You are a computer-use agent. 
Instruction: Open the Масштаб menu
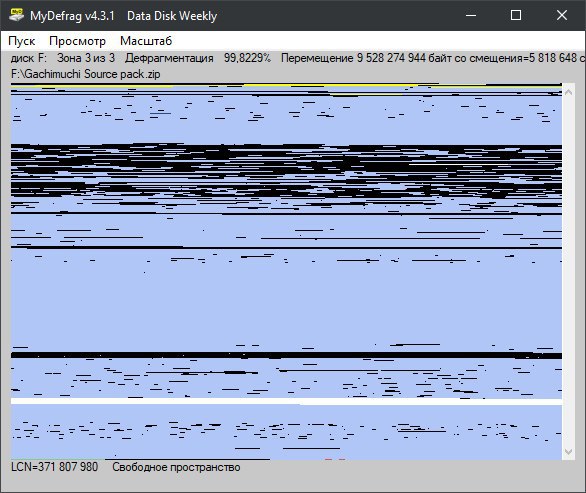146,41
